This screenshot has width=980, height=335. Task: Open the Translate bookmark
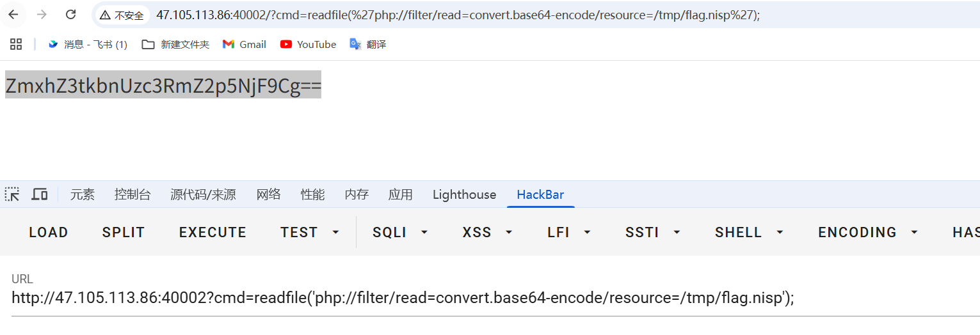pos(367,44)
